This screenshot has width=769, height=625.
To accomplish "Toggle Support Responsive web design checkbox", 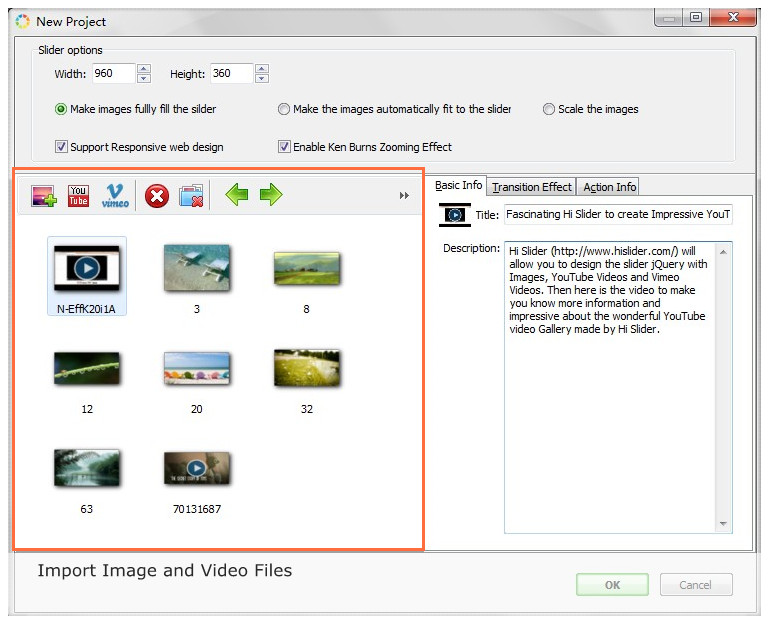I will 61,147.
